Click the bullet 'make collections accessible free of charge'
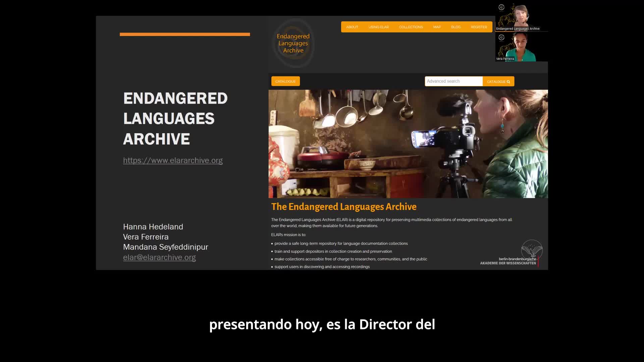Image resolution: width=644 pixels, height=362 pixels. click(x=349, y=259)
